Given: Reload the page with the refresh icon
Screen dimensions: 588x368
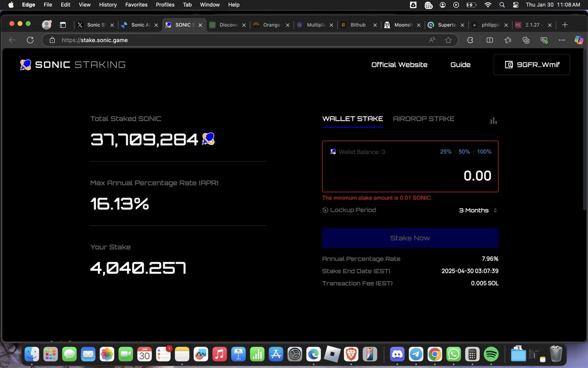Looking at the screenshot, I should tap(30, 40).
